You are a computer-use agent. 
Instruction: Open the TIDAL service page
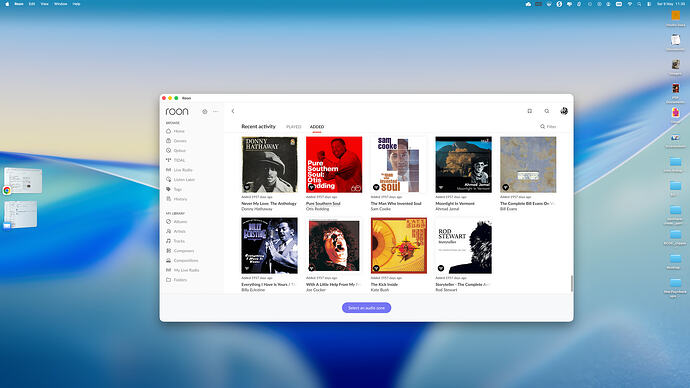coord(175,160)
